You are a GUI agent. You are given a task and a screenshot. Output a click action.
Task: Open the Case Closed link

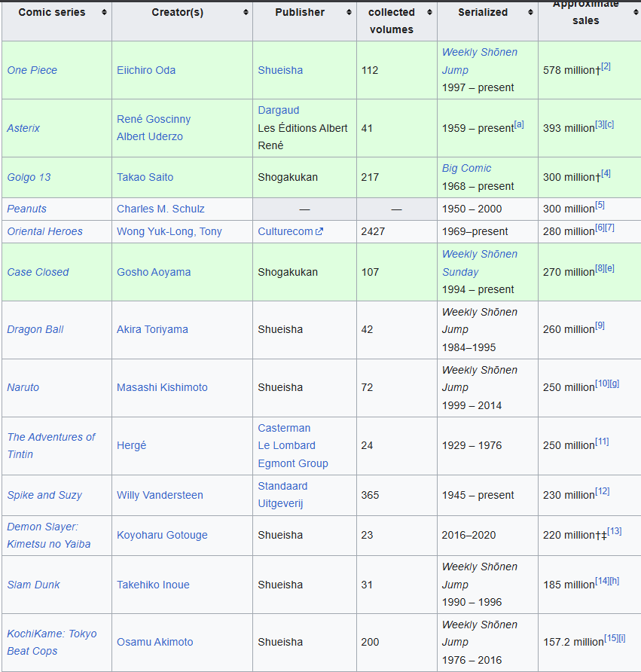38,272
